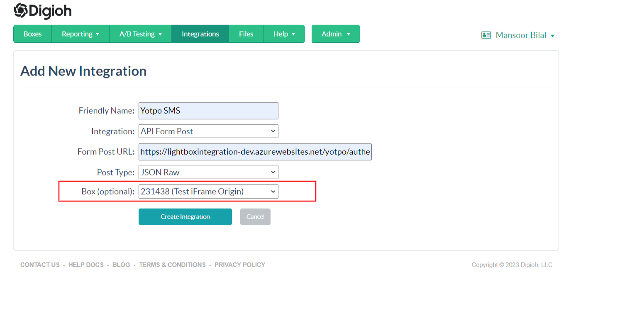Open the Integration type dropdown
This screenshot has height=323, width=644.
click(208, 131)
